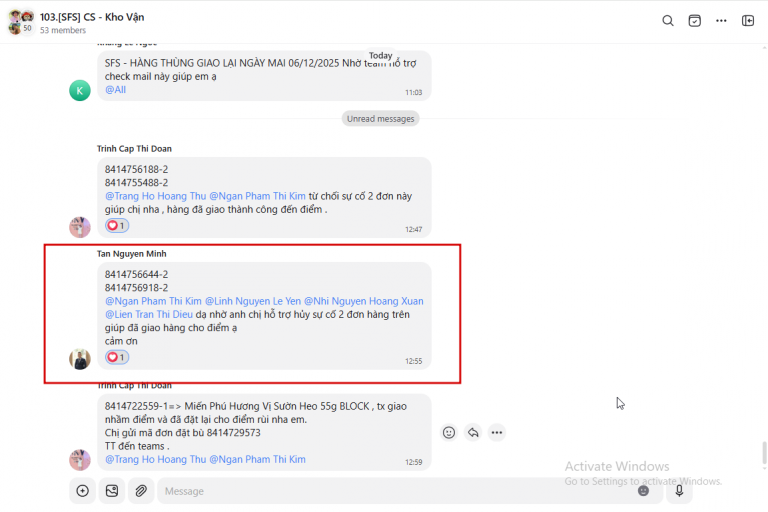
Task: Click order number 8414756644-2
Action: [136, 274]
